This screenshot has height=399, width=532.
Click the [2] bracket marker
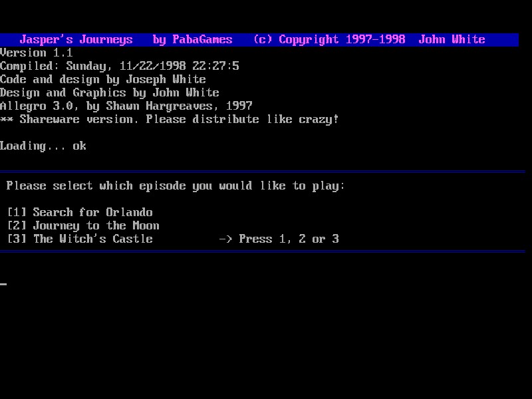click(x=17, y=225)
